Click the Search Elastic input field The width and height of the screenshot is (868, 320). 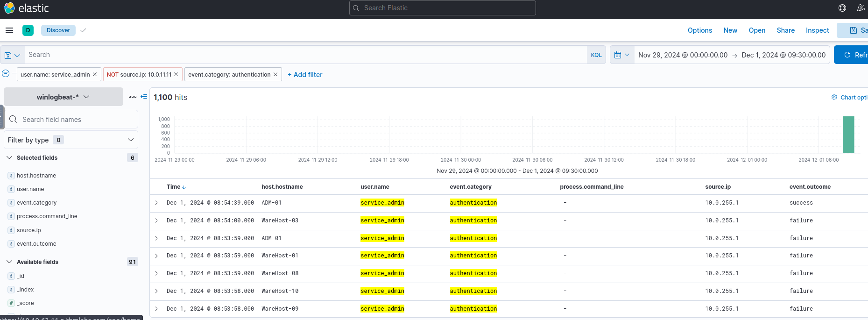point(442,8)
